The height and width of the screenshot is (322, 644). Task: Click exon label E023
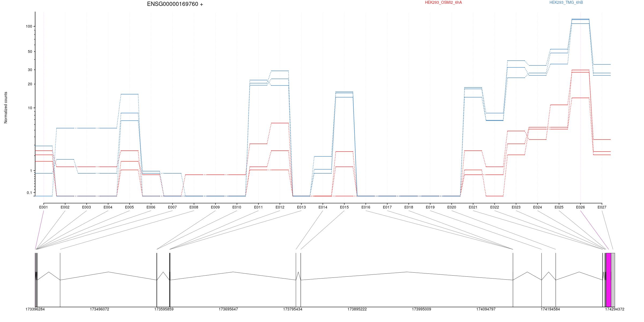click(516, 207)
